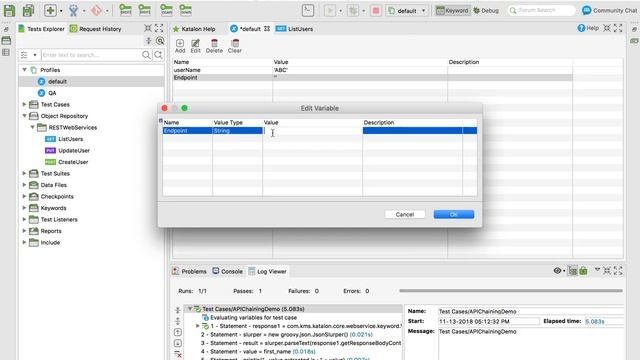Viewport: 640px width, 360px height.
Task: Click the Save icon in the toolbar
Action: pos(9,10)
